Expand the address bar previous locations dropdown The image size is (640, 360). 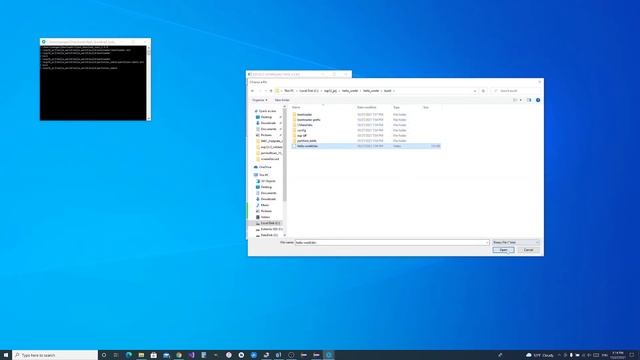[475, 91]
